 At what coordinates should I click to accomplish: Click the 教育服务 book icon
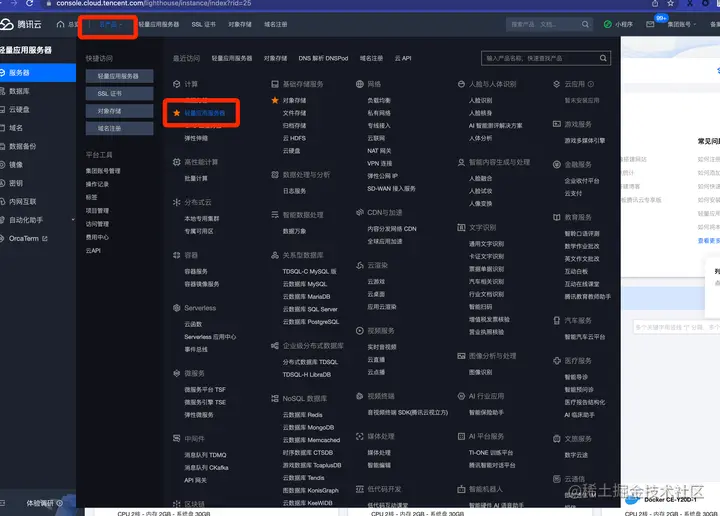pos(557,217)
